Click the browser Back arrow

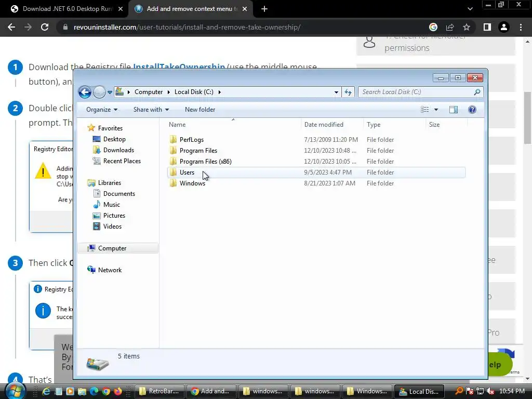pos(11,27)
